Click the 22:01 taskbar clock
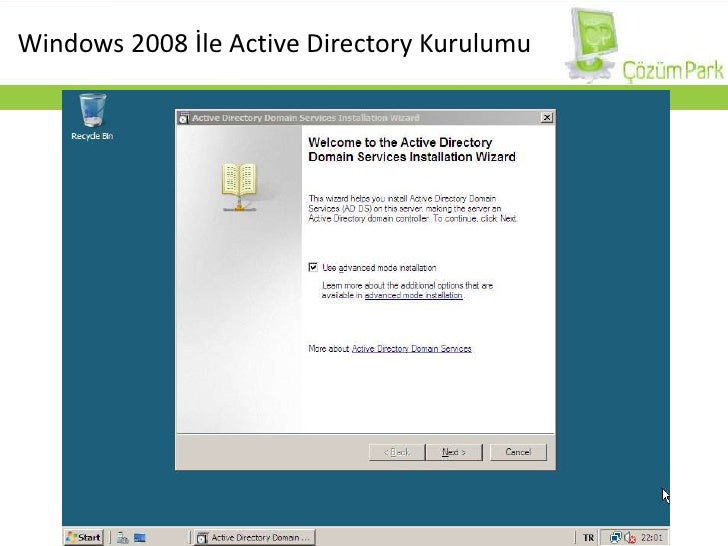 pos(651,538)
